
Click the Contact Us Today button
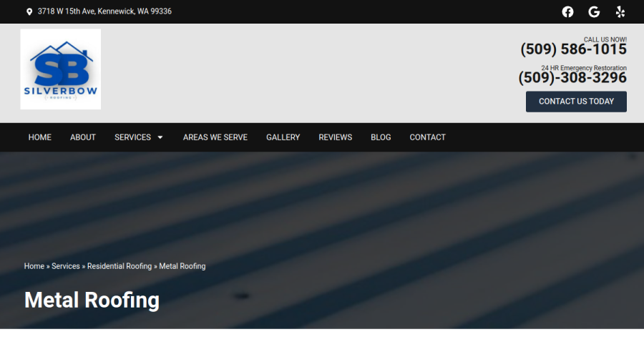point(576,102)
